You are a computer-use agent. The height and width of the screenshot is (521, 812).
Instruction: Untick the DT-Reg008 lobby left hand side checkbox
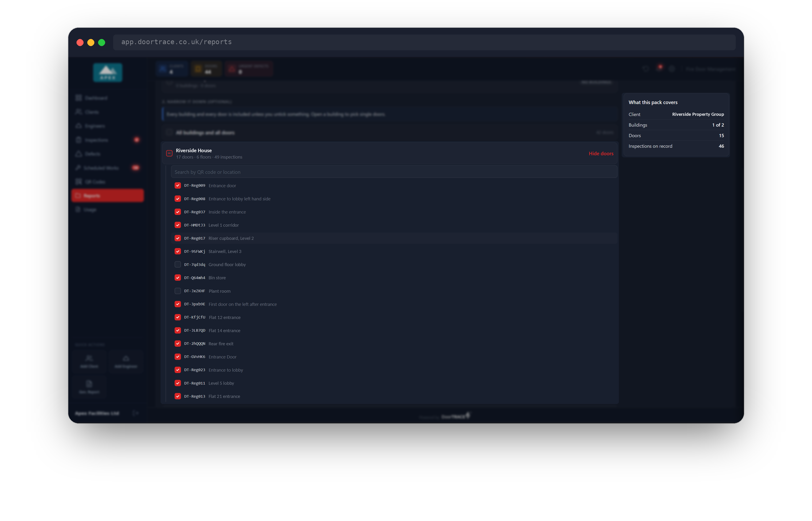pos(178,199)
